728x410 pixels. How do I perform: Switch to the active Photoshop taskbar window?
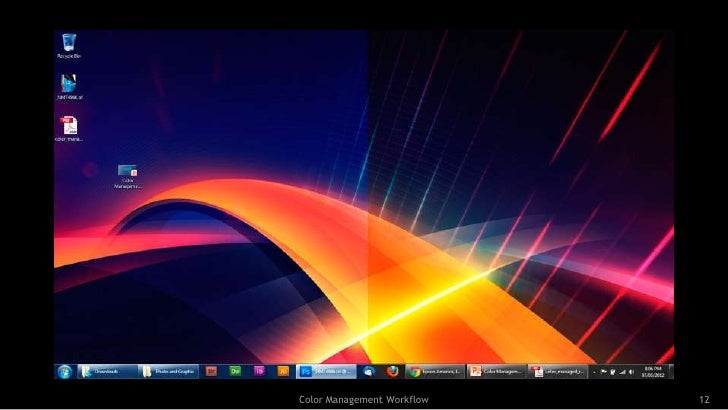(x=326, y=371)
